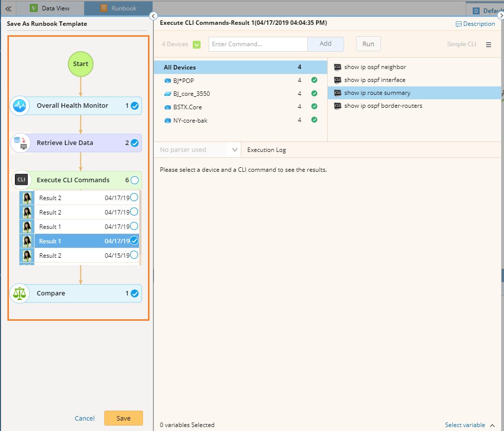Switch to the Runbook tab
This screenshot has width=504, height=431.
pyautogui.click(x=118, y=8)
